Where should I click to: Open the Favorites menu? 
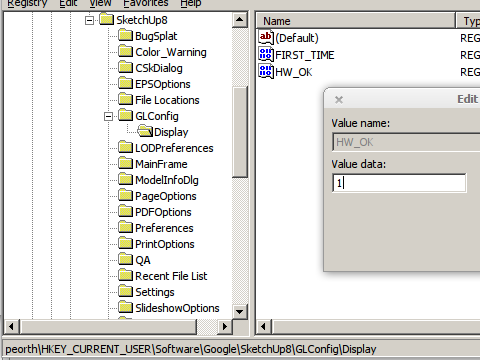(146, 3)
